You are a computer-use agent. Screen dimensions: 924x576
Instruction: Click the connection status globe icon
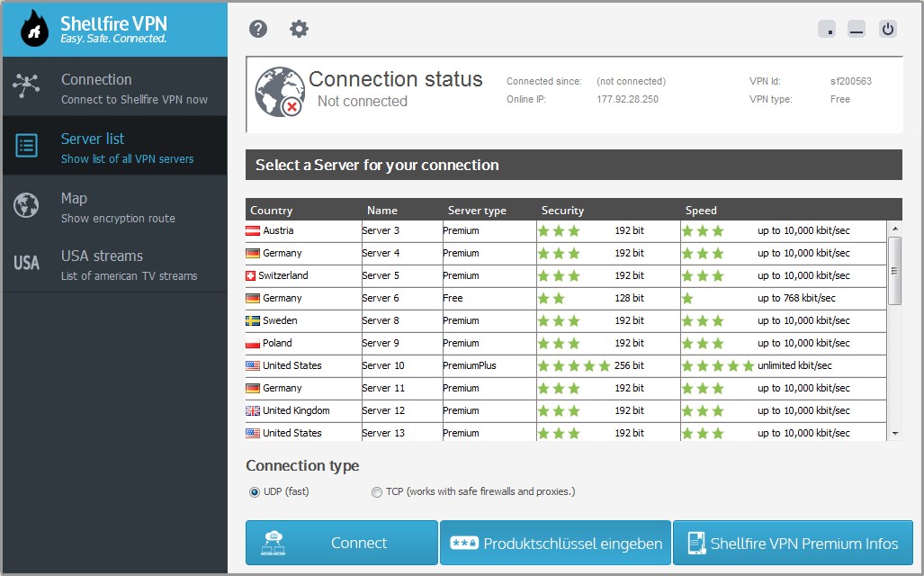point(279,92)
